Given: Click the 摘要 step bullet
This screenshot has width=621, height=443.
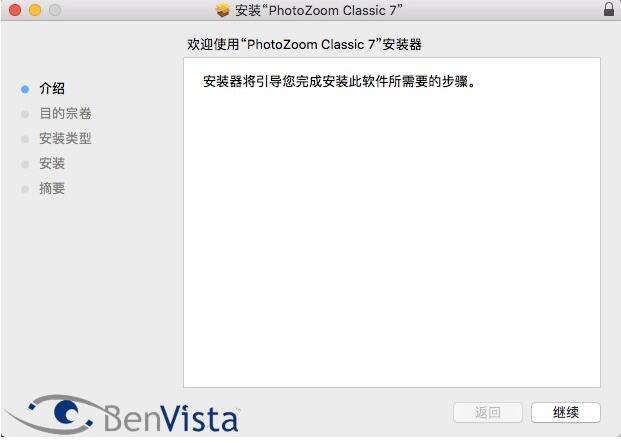Looking at the screenshot, I should pos(25,189).
